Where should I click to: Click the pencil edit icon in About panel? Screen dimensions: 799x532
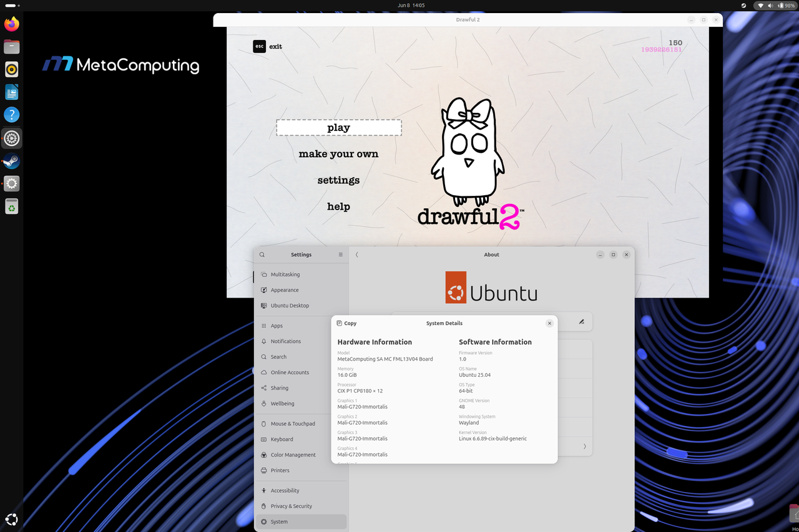pos(581,322)
